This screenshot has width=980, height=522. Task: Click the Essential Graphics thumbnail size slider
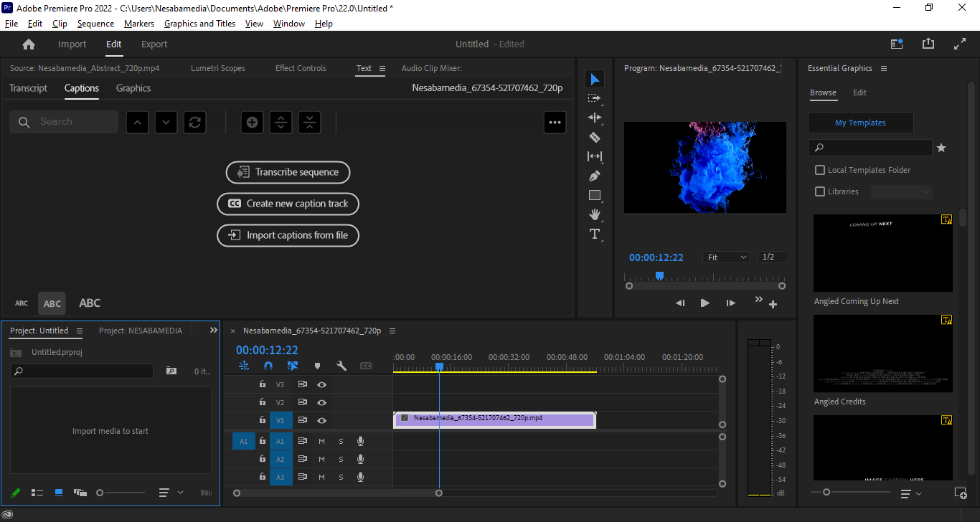826,493
